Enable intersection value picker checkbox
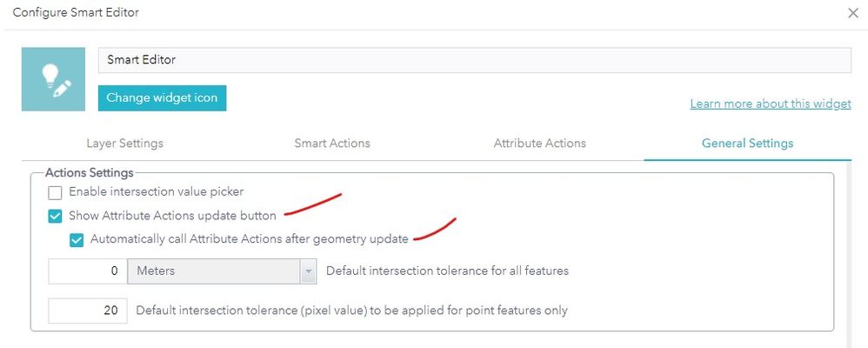The image size is (868, 348). 56,193
